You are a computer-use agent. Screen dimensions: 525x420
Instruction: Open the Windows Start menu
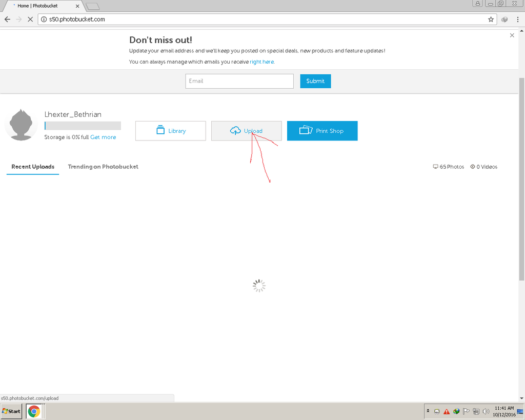(x=11, y=411)
